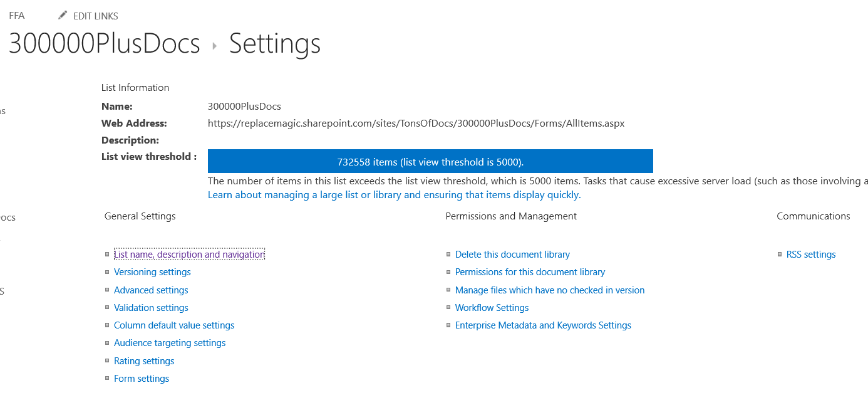Go to Rating settings
Viewport: 868px width, 410px height.
144,361
